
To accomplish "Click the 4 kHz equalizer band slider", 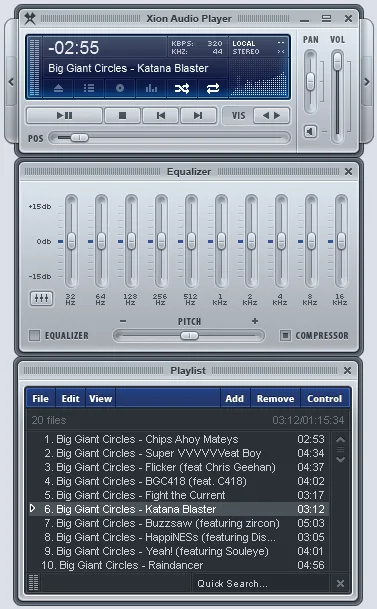I will click(x=281, y=241).
